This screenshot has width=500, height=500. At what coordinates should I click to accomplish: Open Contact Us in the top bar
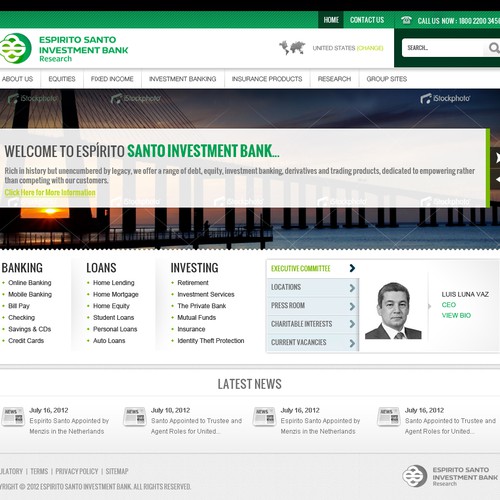click(x=367, y=20)
